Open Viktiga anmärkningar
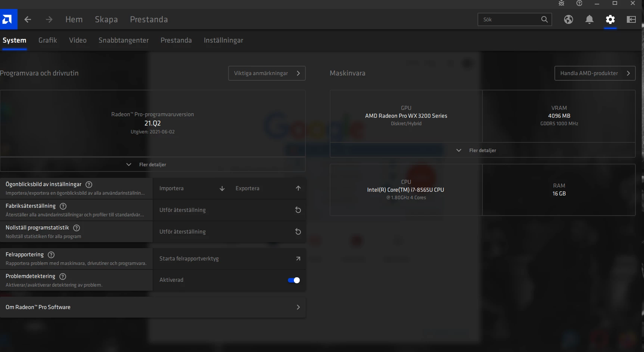 267,73
